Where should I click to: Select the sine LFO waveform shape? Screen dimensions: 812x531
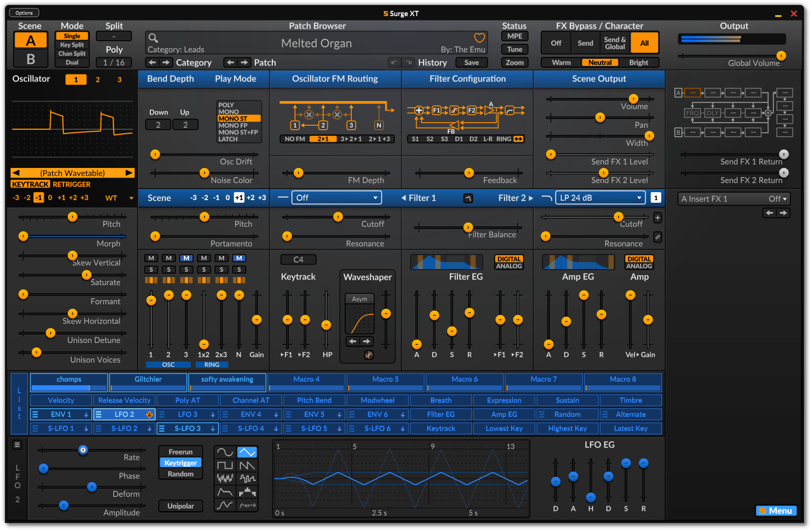(225, 452)
